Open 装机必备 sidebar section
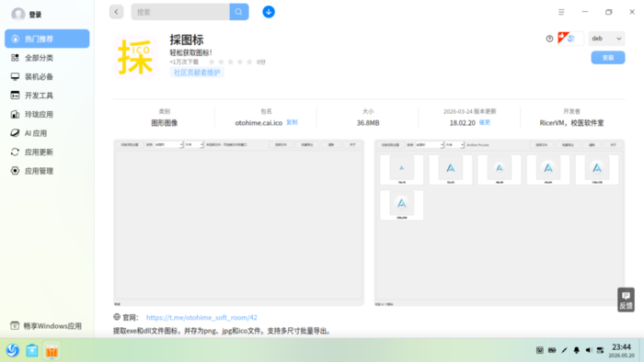Screen dimensions: 644x362 [47, 76]
